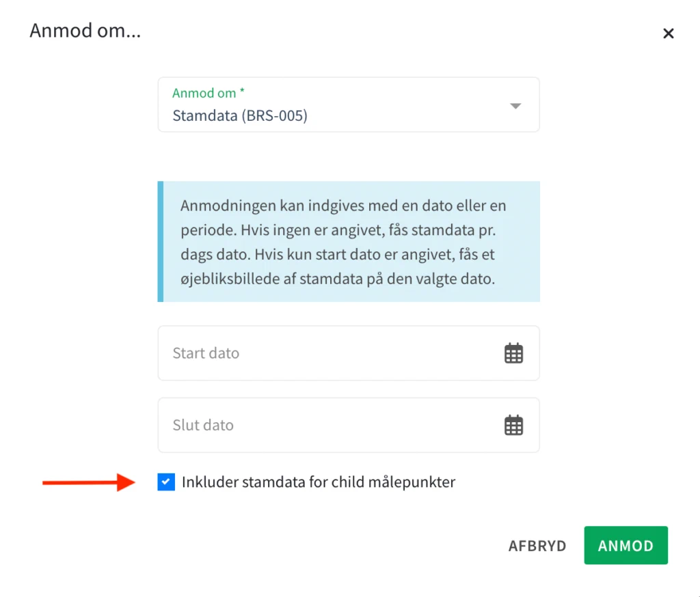Click the dialog title Anmod om...

(x=85, y=31)
